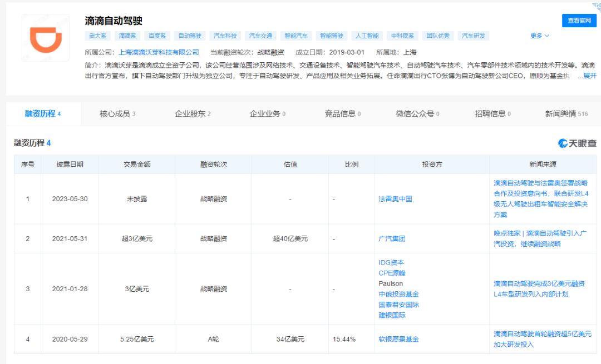Open news on 3亿美元 financing completion

coord(539,289)
